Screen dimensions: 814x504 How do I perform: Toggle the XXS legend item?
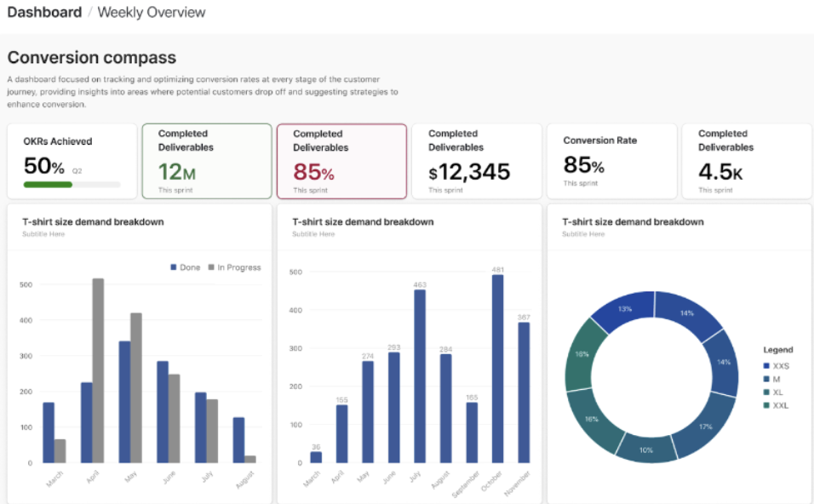tap(779, 365)
